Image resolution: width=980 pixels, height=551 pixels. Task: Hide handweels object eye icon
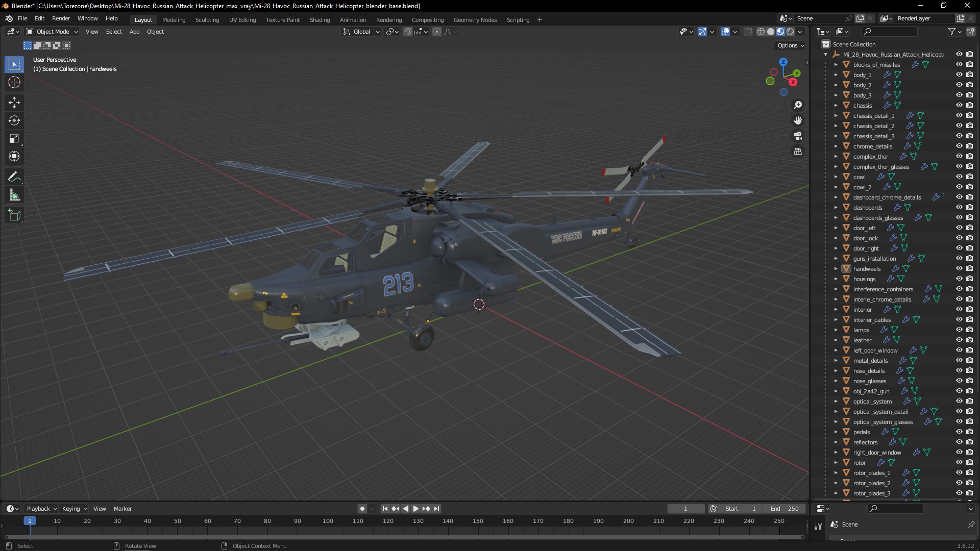(959, 269)
